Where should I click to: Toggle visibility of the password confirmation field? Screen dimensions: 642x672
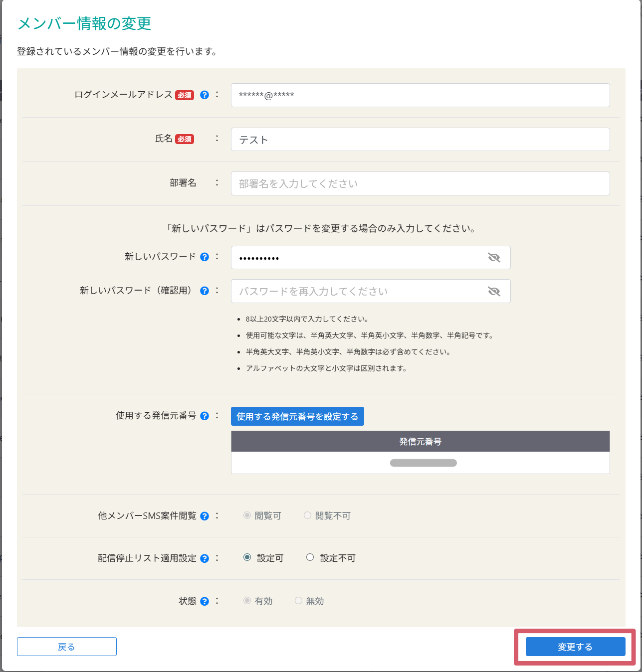[x=494, y=291]
